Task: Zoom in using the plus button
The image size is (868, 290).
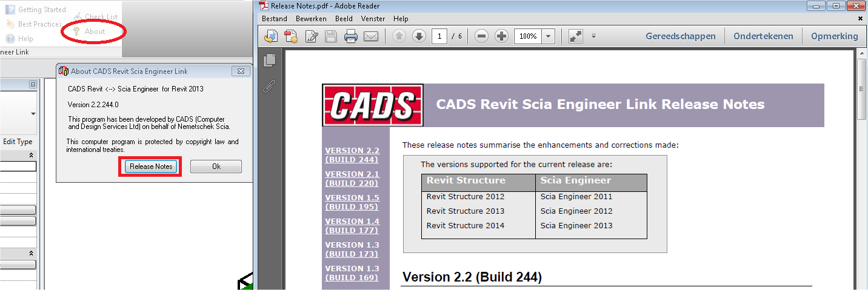Action: tap(501, 36)
